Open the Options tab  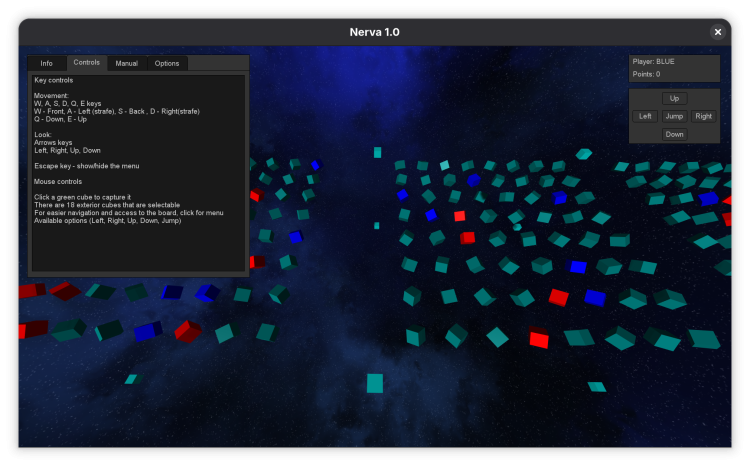[x=167, y=63]
